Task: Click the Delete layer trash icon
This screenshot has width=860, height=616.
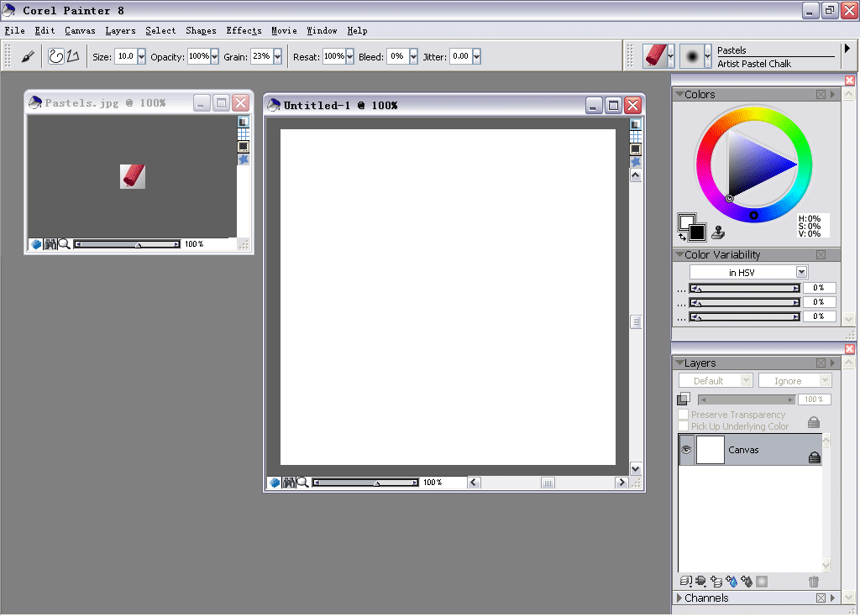Action: [813, 582]
